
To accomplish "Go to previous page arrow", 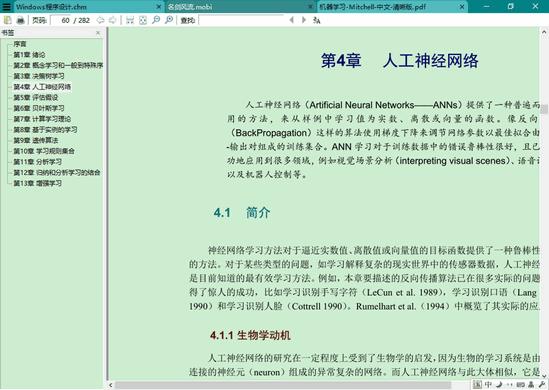I will 100,20.
